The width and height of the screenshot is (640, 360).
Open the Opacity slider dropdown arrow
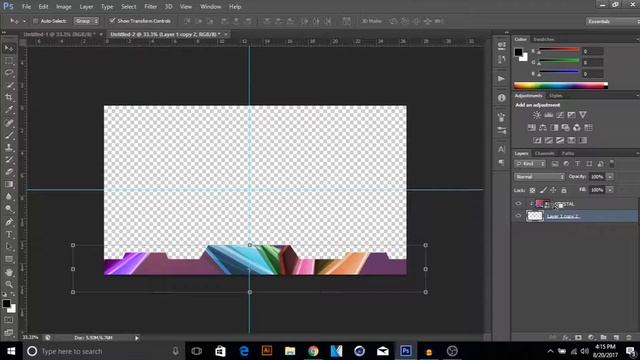click(610, 177)
